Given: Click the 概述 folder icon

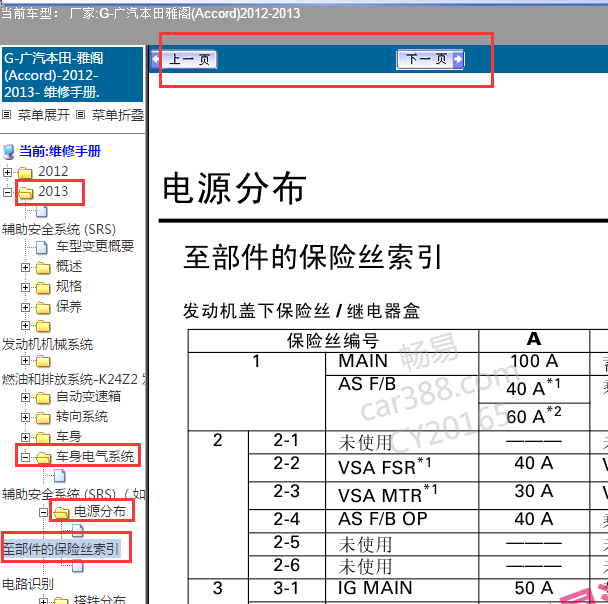Looking at the screenshot, I should click(43, 267).
